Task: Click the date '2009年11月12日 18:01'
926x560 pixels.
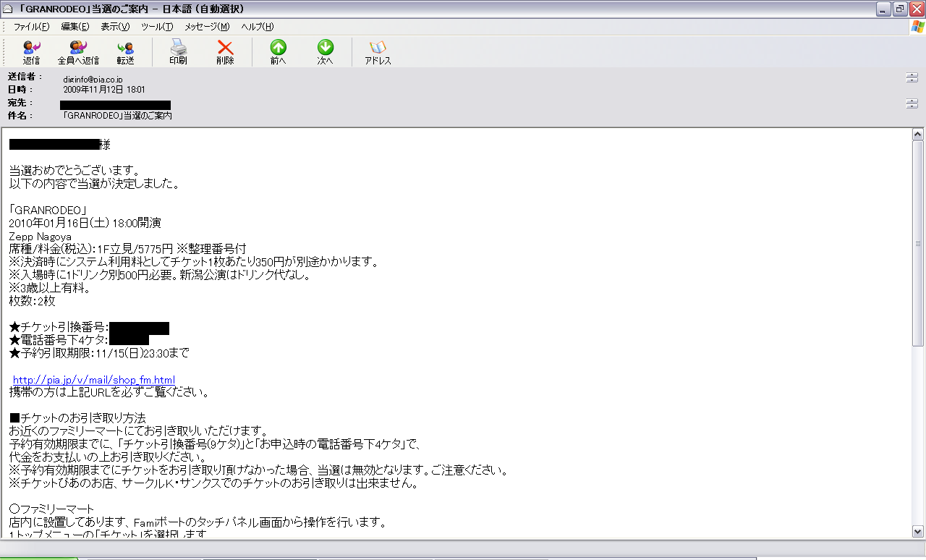Action: [x=104, y=90]
